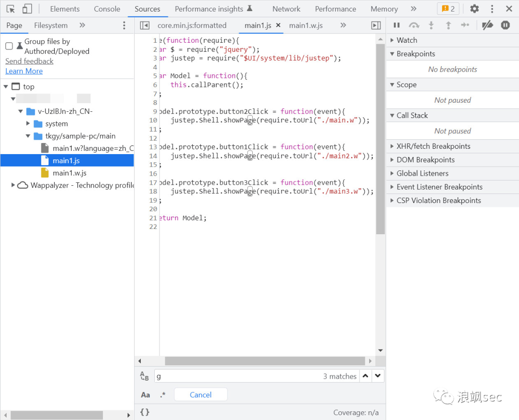Screen dimensions: 519x420
Task: Click the step over icon
Action: coord(414,25)
